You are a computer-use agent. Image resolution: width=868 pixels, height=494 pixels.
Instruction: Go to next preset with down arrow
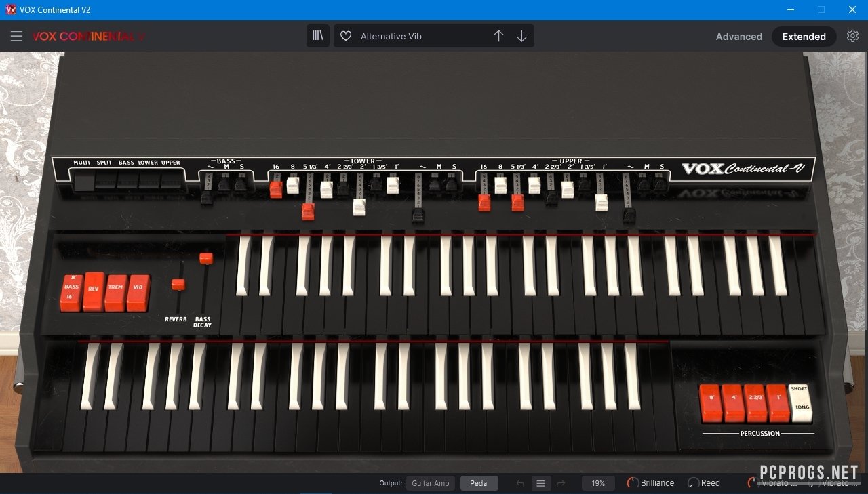[x=521, y=37]
